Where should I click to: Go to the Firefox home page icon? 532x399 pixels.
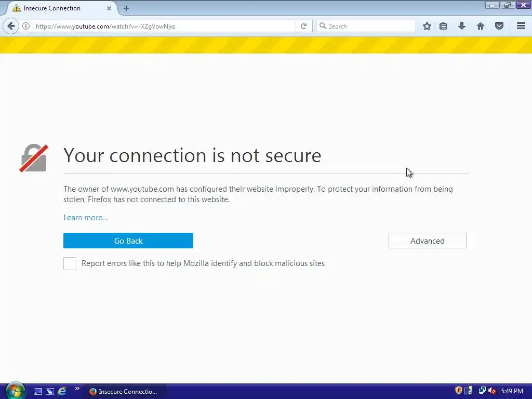[x=481, y=26]
